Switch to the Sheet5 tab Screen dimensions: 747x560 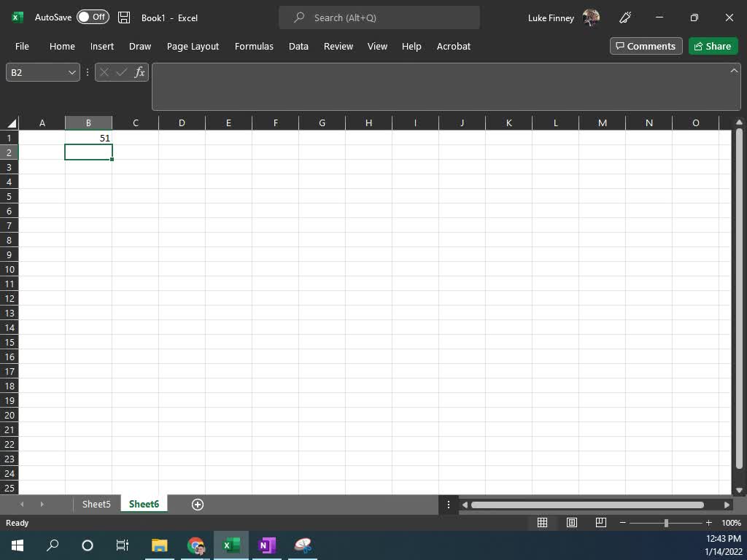pyautogui.click(x=96, y=504)
